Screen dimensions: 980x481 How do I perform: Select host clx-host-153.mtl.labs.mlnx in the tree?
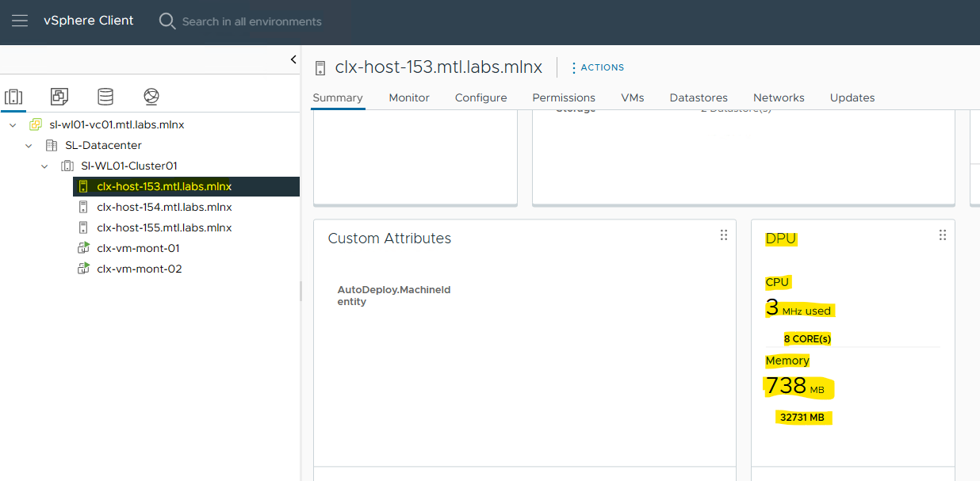164,186
